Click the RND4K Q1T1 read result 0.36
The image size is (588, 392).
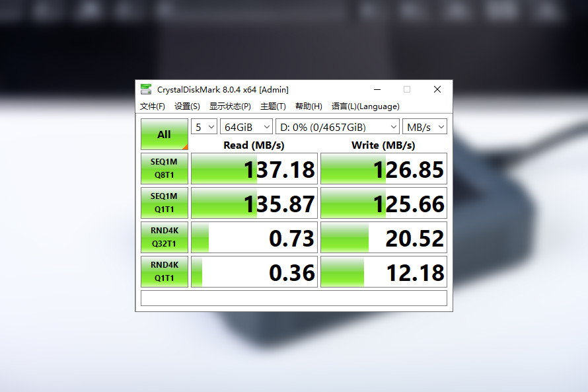click(x=254, y=272)
